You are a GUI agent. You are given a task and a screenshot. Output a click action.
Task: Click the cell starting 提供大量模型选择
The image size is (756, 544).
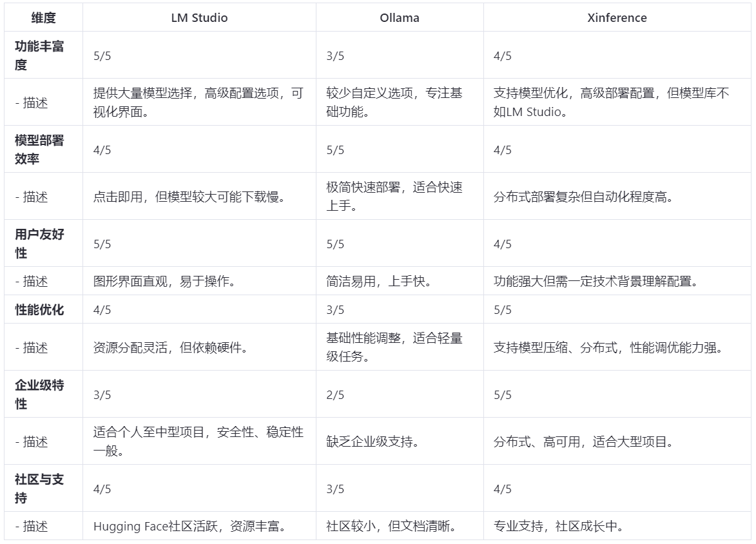coord(198,102)
